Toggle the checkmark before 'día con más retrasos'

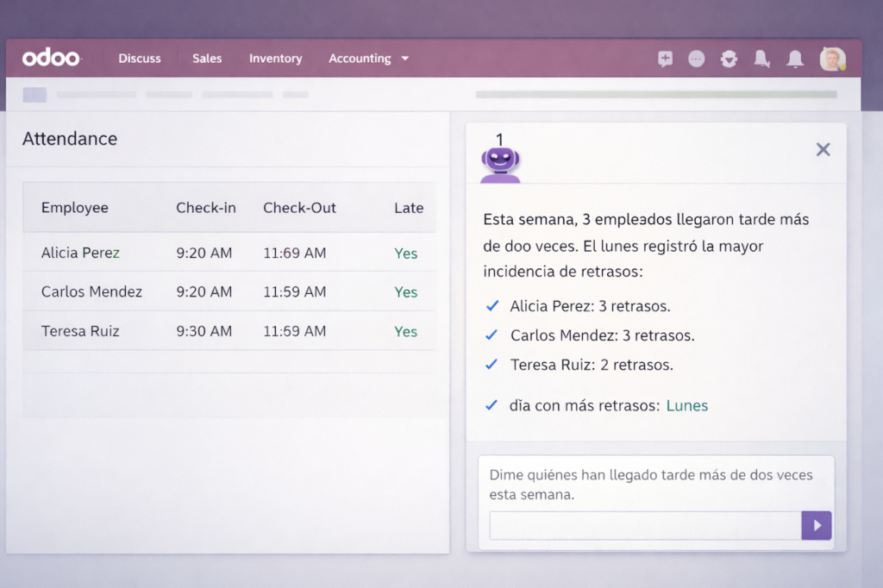(x=492, y=405)
